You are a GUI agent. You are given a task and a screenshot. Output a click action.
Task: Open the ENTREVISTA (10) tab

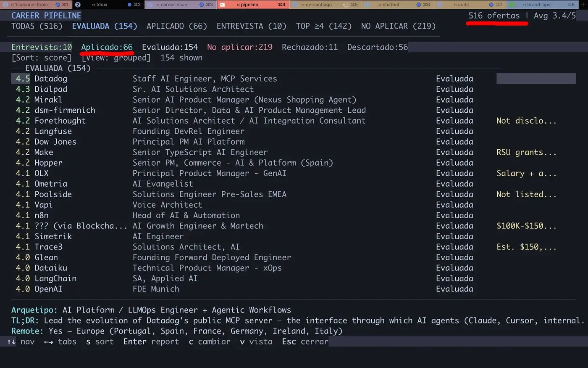(x=251, y=26)
